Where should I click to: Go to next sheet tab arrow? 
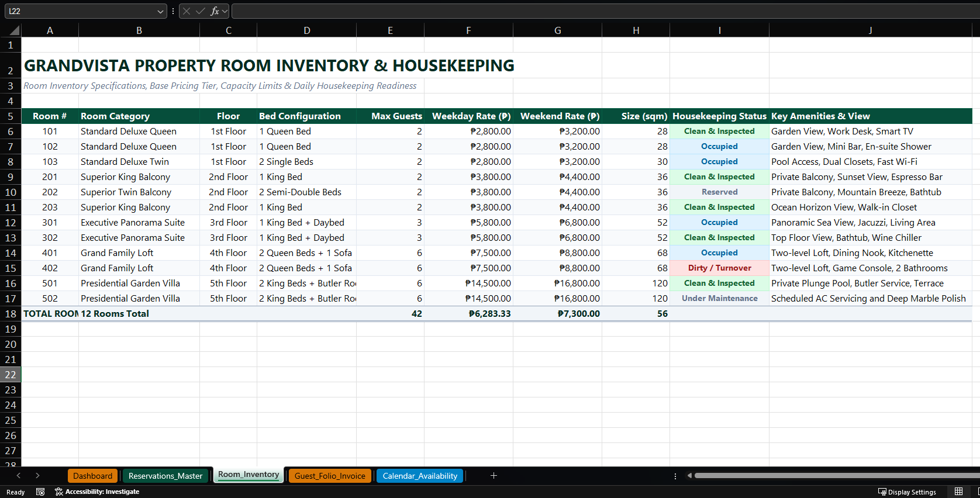coord(37,476)
